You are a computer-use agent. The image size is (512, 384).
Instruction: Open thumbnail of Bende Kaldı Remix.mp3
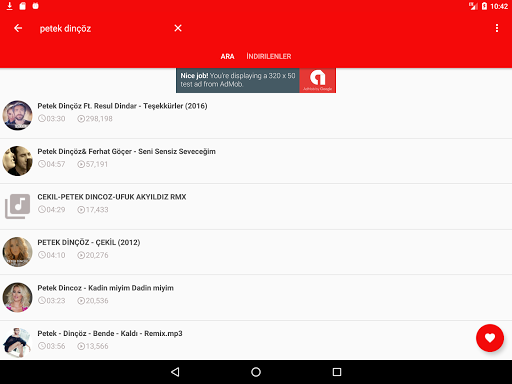[17, 343]
